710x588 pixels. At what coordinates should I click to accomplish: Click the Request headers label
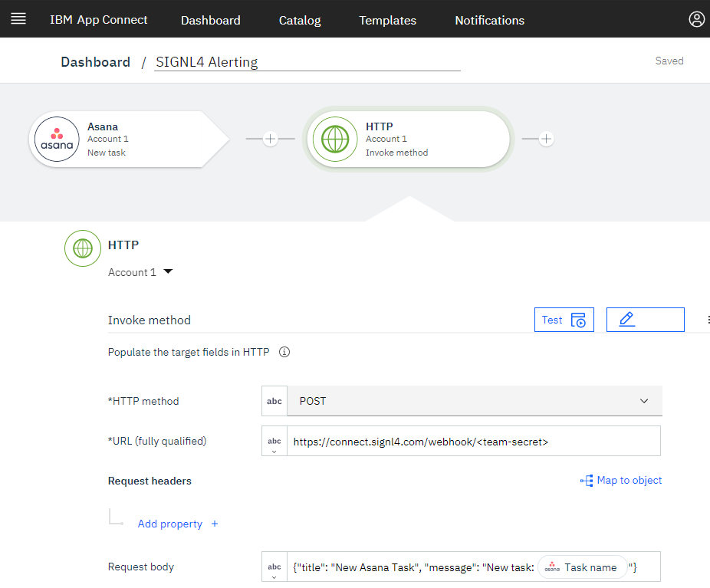150,481
